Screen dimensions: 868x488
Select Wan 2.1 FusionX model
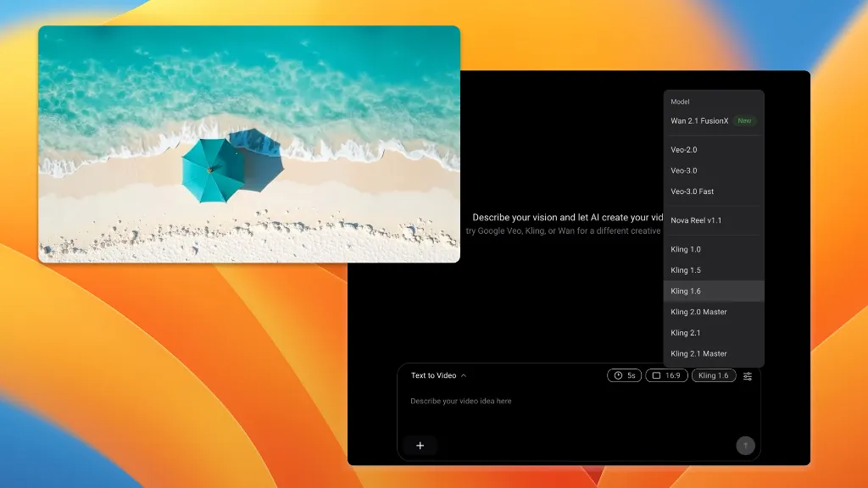pos(699,121)
